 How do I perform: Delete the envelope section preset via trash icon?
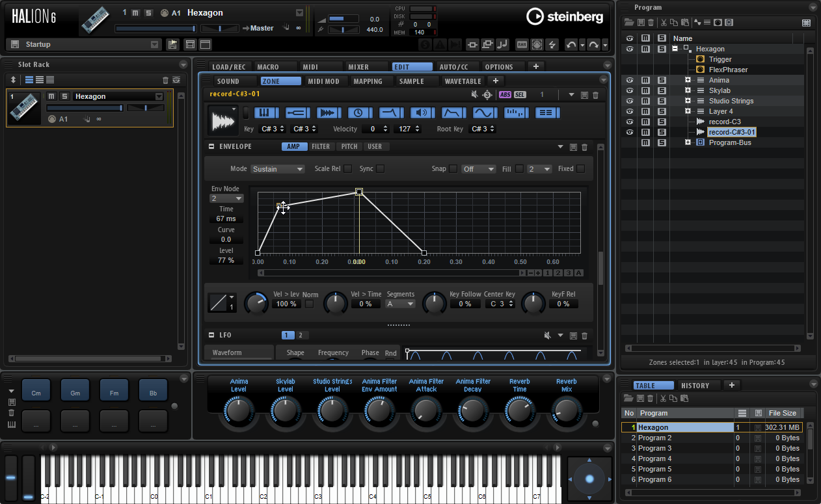(x=584, y=147)
